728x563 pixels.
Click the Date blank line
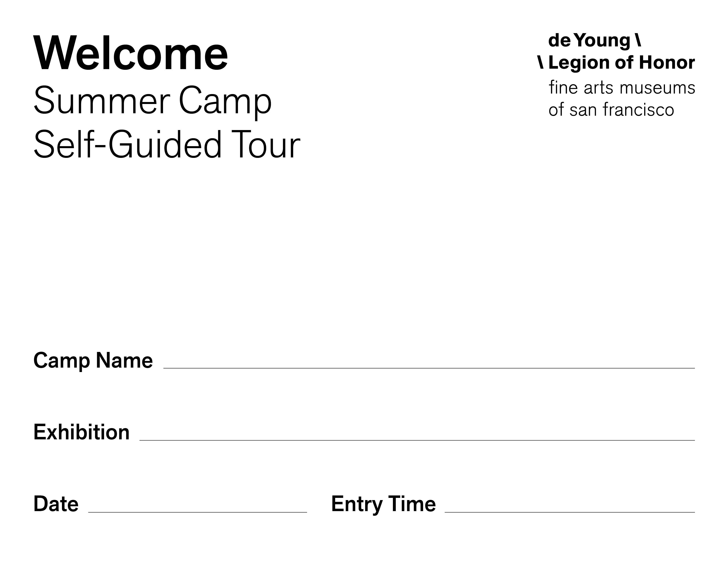197,512
